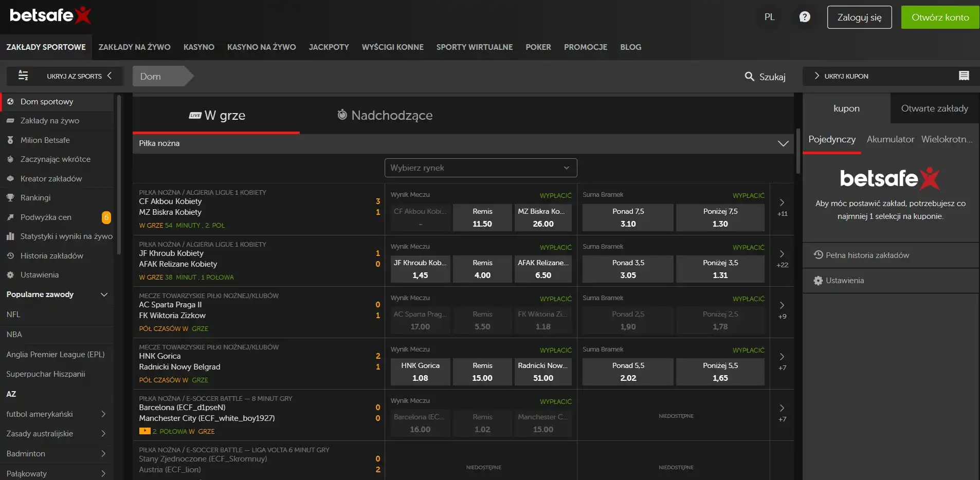Bet on Remis 11.50 in CF Akbou match

click(x=482, y=217)
